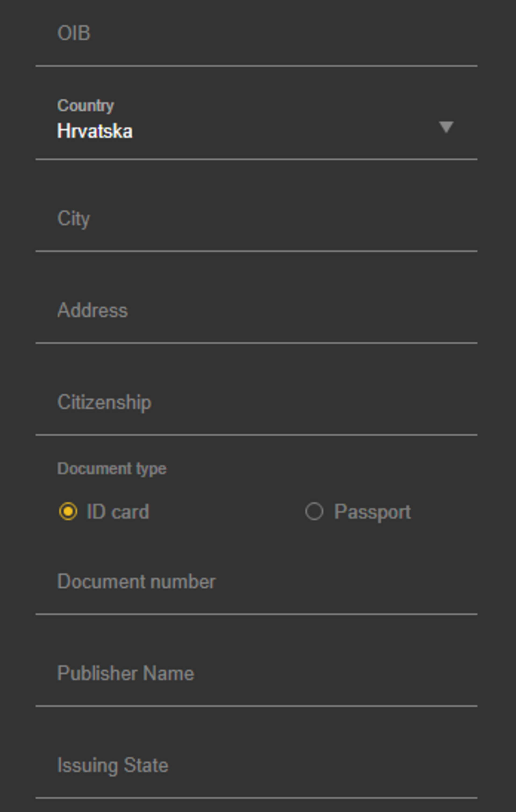Click the Country field label
Screen dimensions: 516x812
pyautogui.click(x=86, y=106)
